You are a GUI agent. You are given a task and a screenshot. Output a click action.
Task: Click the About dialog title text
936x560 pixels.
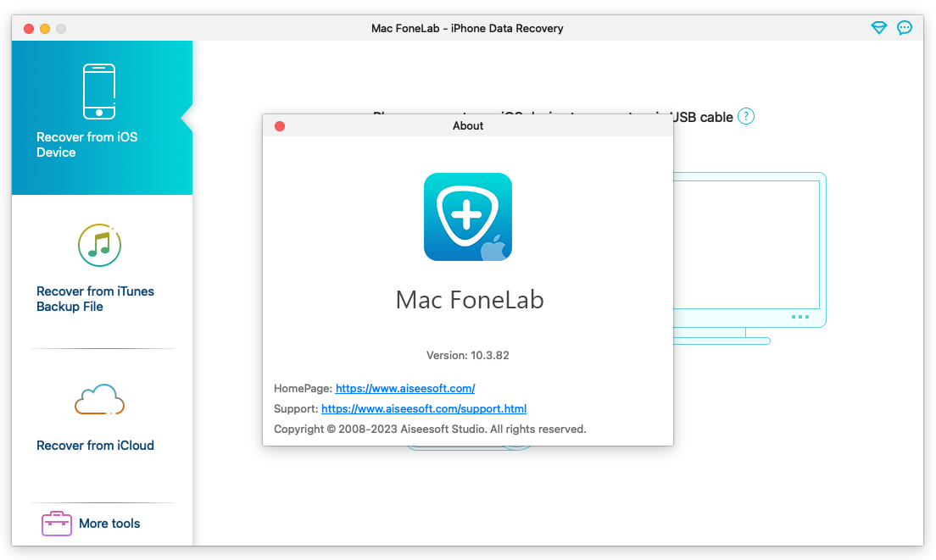tap(468, 126)
